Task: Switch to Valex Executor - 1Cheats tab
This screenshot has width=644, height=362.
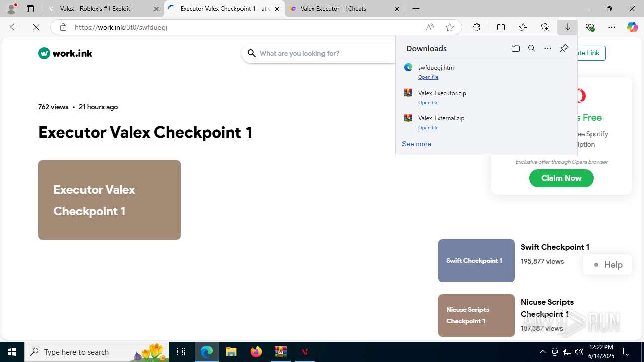Action: (x=345, y=9)
